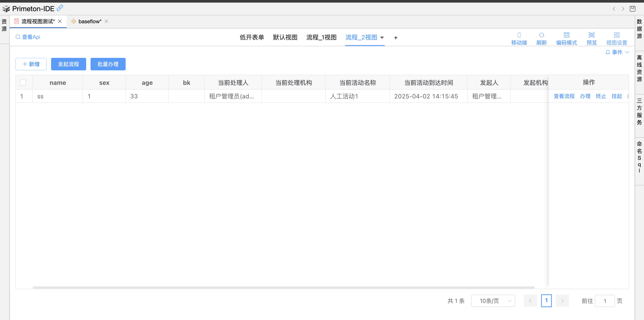Open view settings (视图设置) grid icon

(x=617, y=35)
